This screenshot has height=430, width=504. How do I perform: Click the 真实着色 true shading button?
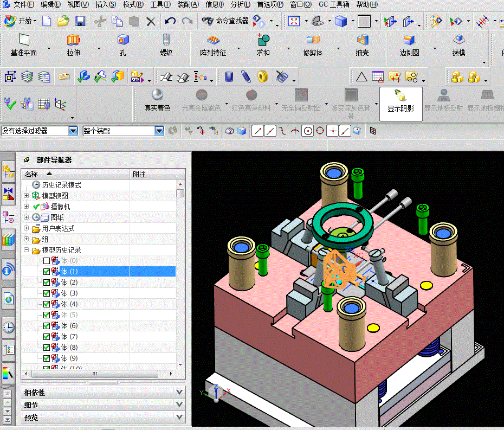(157, 100)
